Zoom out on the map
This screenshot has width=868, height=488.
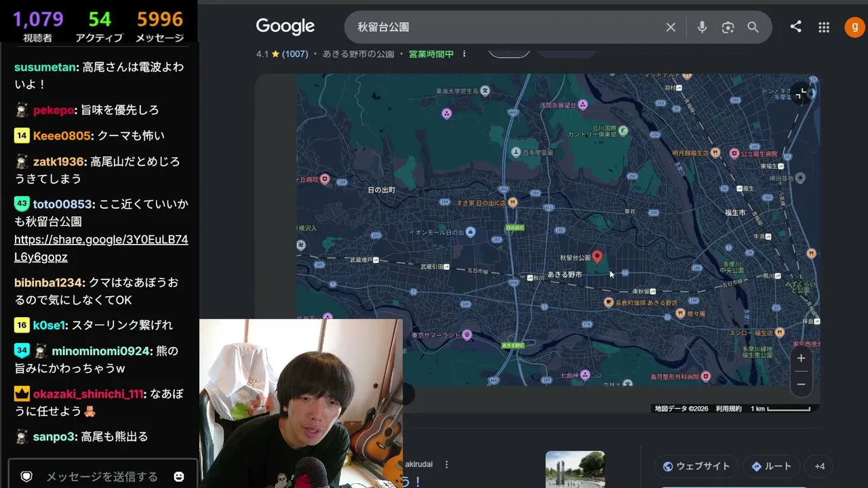[801, 384]
